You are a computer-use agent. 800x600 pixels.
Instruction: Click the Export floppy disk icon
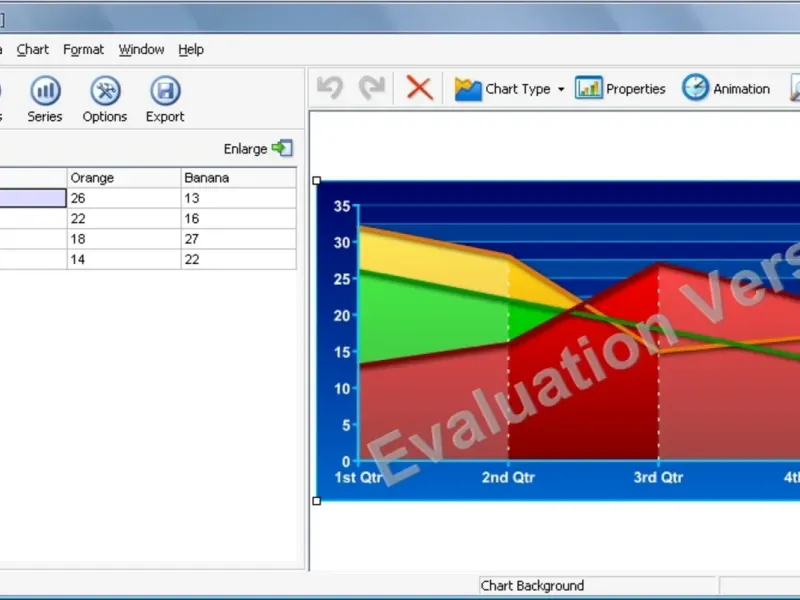[x=165, y=91]
